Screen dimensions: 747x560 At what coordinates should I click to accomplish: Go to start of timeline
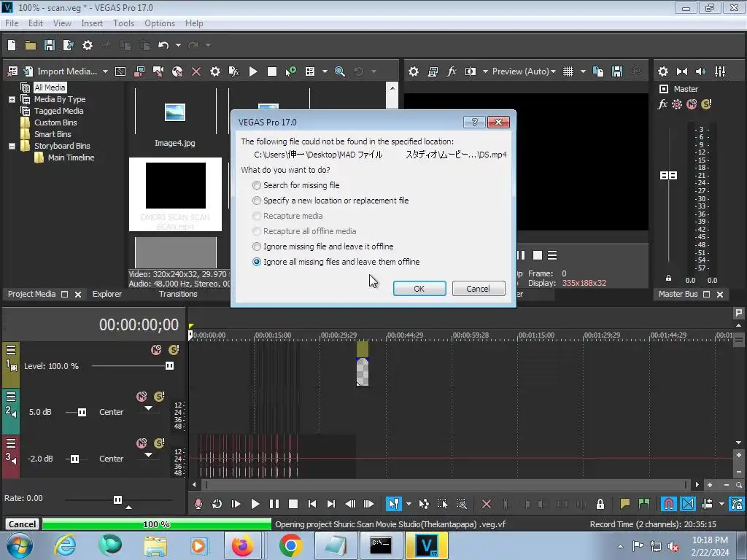coord(312,504)
